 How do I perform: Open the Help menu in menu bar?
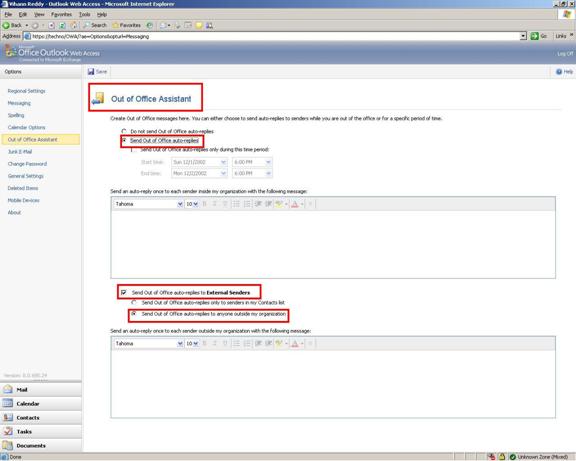tap(102, 14)
